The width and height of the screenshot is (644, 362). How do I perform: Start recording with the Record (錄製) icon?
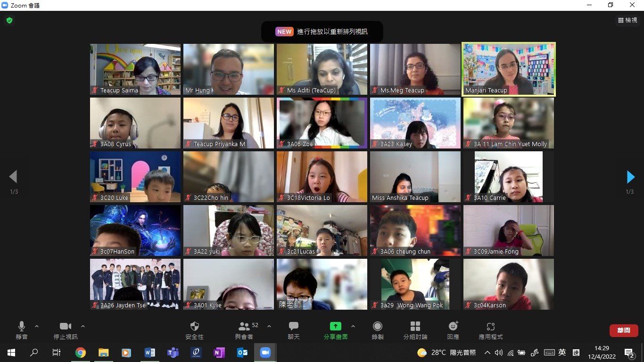pos(377,327)
